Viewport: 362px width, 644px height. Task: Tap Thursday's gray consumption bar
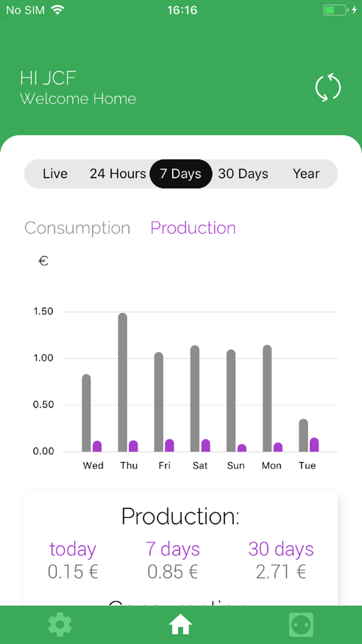pyautogui.click(x=123, y=383)
